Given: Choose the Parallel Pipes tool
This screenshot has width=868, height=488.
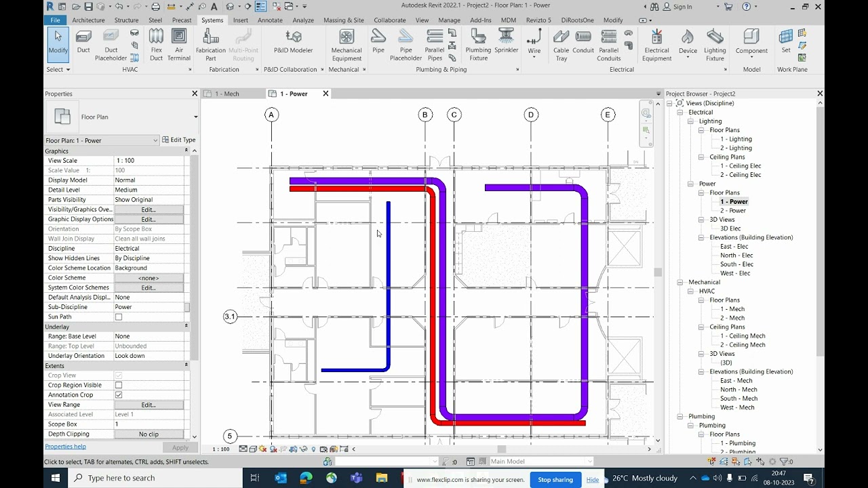Looking at the screenshot, I should click(435, 45).
